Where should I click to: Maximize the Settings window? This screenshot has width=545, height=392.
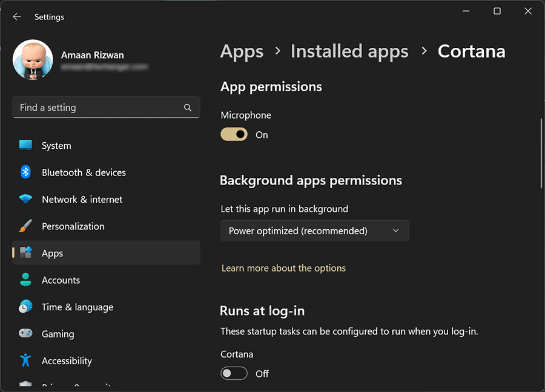pyautogui.click(x=497, y=11)
